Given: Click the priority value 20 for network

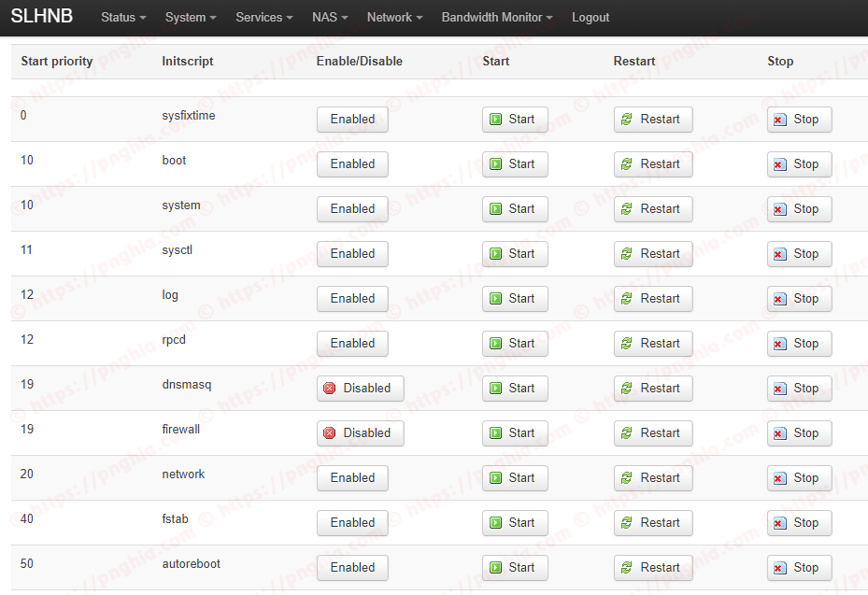Looking at the screenshot, I should tap(26, 475).
